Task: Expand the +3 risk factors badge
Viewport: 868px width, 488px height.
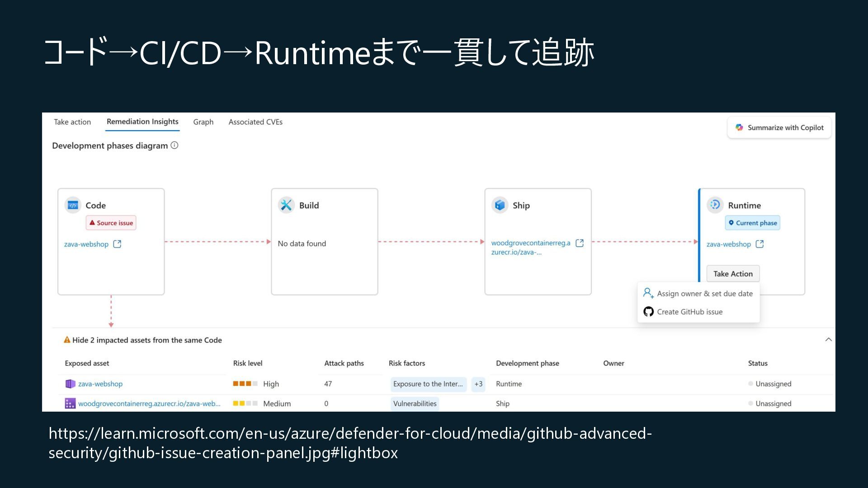Action: 478,384
